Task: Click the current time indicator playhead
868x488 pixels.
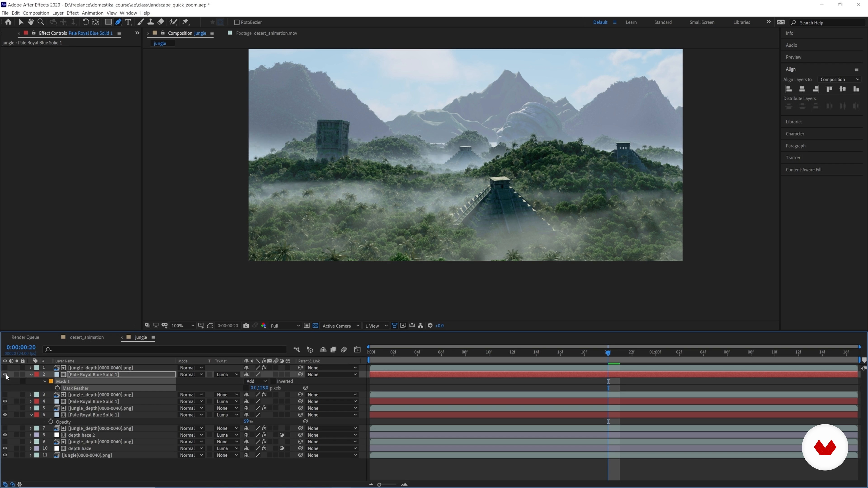Action: 608,353
